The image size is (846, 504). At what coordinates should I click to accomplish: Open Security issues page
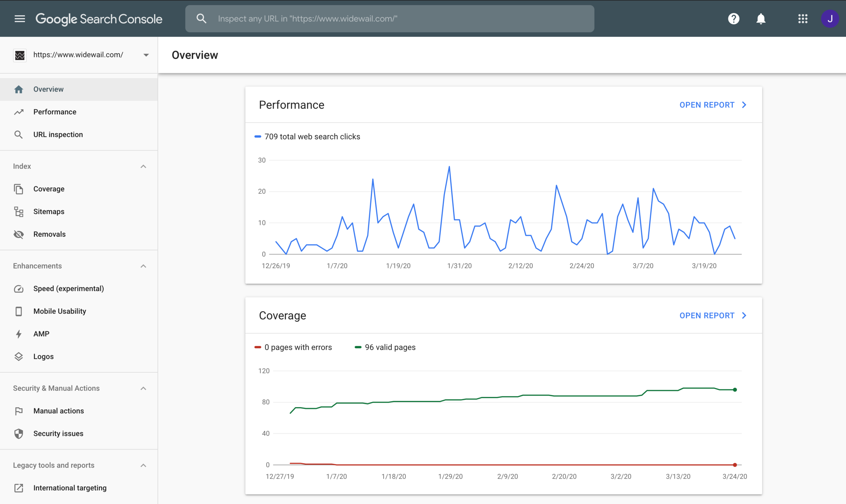pyautogui.click(x=79, y=434)
